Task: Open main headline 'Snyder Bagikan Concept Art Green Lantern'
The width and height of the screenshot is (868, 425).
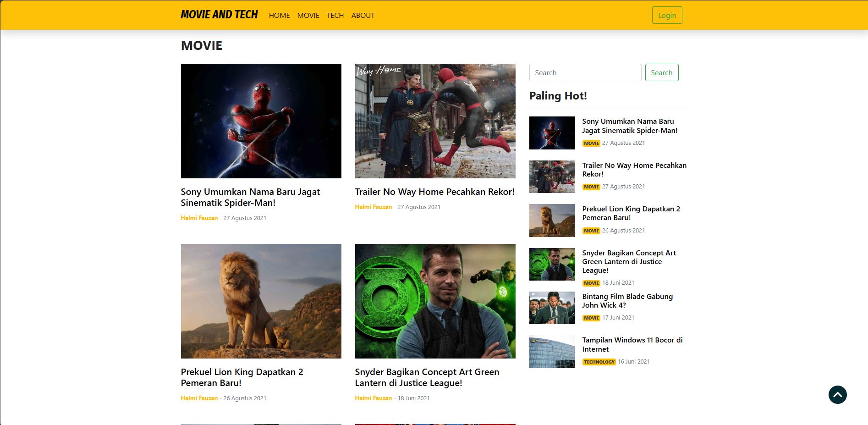Action: coord(427,377)
